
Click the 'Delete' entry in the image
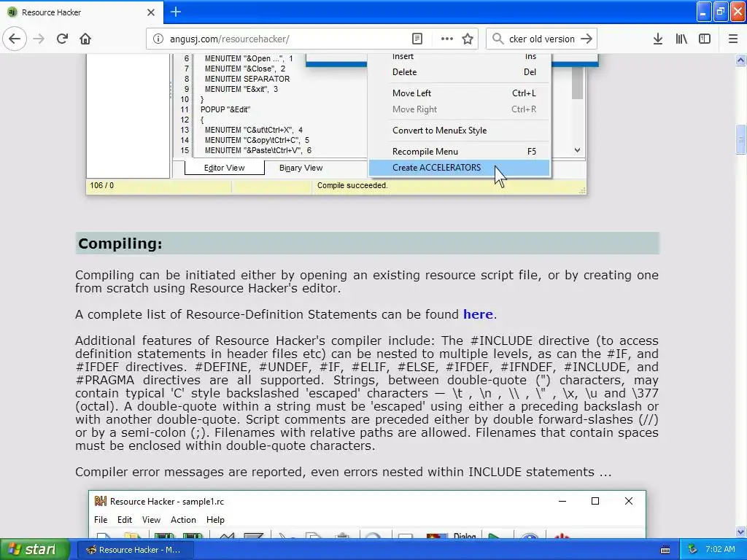pyautogui.click(x=404, y=72)
